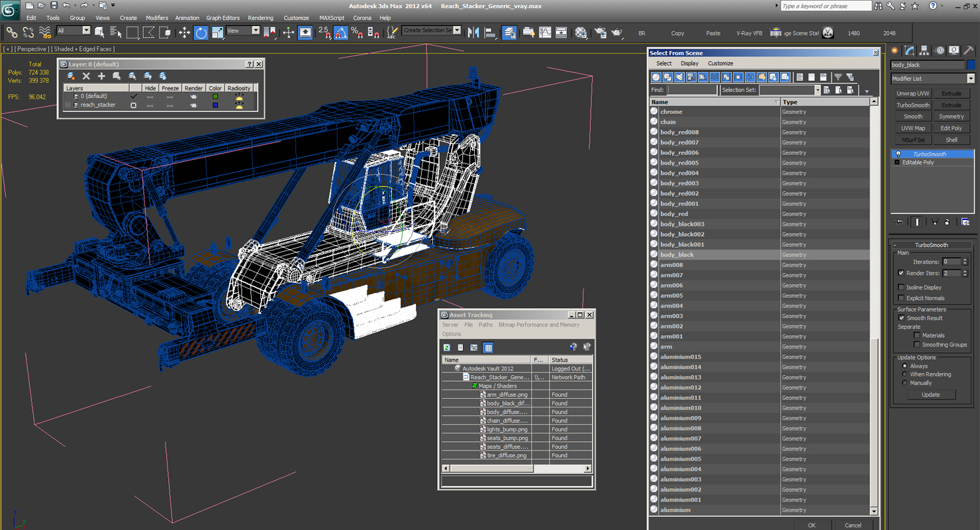Open the Utilities hammer panel
The height and width of the screenshot is (530, 980).
(969, 50)
